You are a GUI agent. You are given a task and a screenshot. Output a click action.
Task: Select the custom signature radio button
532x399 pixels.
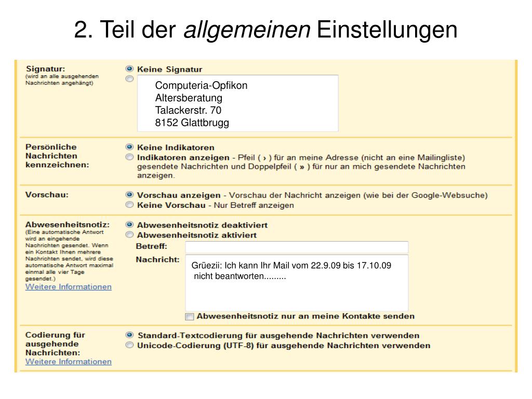click(x=129, y=79)
